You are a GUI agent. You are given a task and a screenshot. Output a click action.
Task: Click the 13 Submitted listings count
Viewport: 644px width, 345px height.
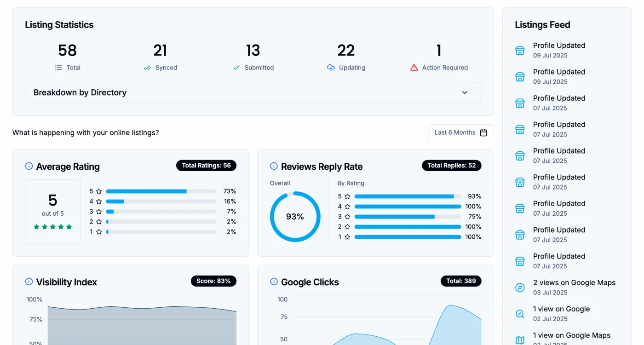click(253, 50)
